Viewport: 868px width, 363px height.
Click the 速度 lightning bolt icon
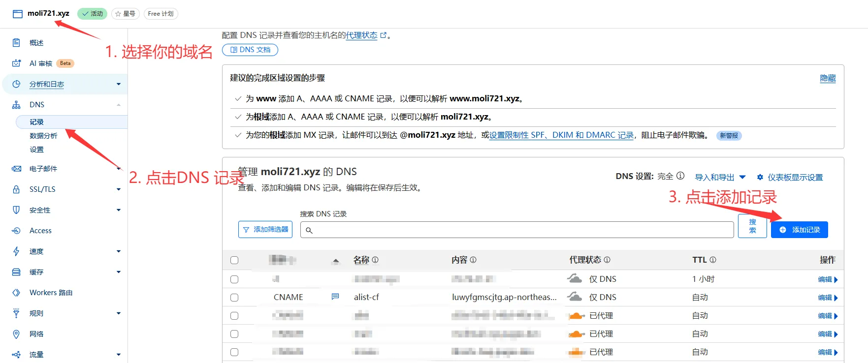tap(16, 251)
